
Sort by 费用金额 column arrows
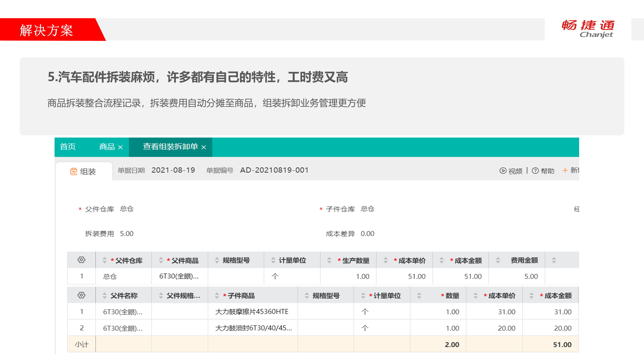coord(498,260)
